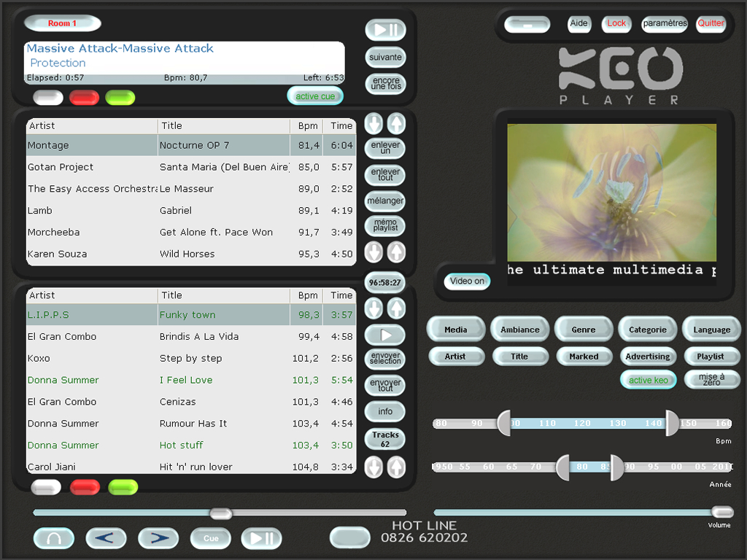Viewport: 747px width, 560px height.
Task: Toggle the Cue button in the transport row
Action: pos(211,538)
